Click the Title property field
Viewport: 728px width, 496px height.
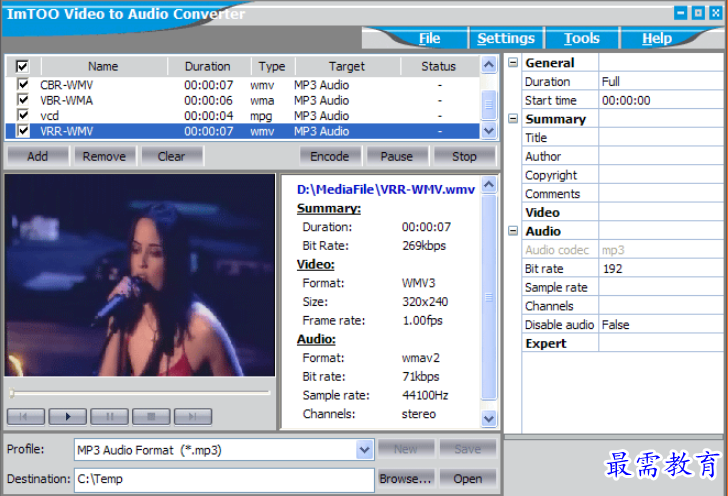tap(661, 137)
